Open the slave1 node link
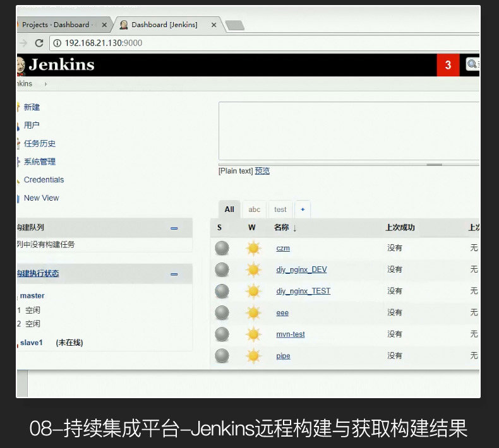 31,343
